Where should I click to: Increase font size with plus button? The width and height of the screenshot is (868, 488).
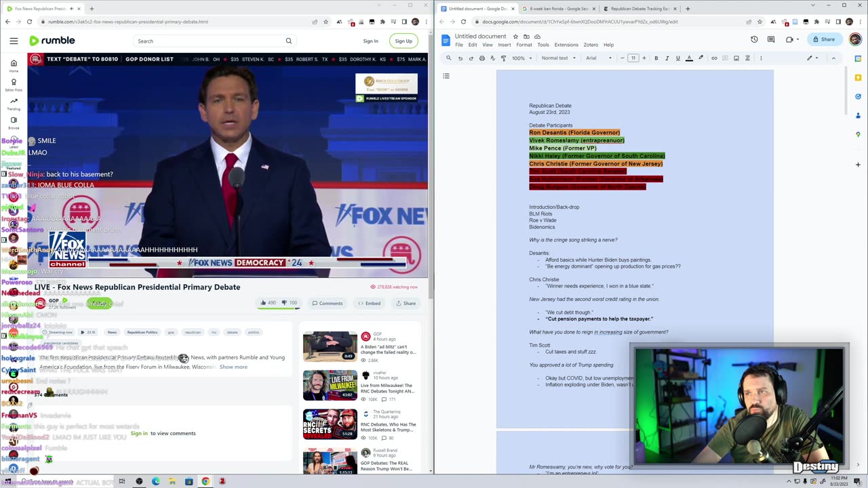coord(644,58)
